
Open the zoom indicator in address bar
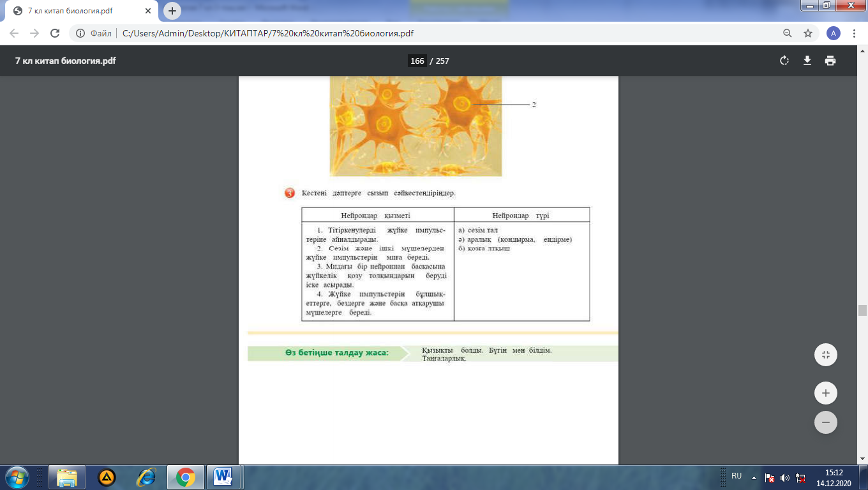click(x=788, y=33)
